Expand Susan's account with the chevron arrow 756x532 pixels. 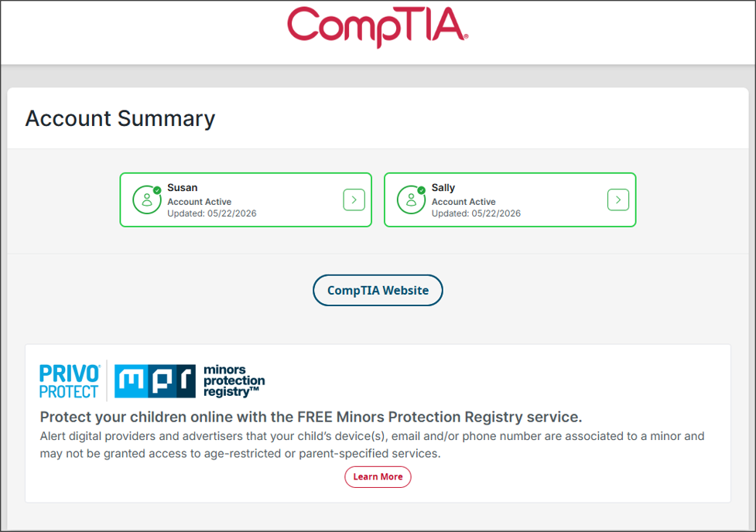click(x=354, y=199)
